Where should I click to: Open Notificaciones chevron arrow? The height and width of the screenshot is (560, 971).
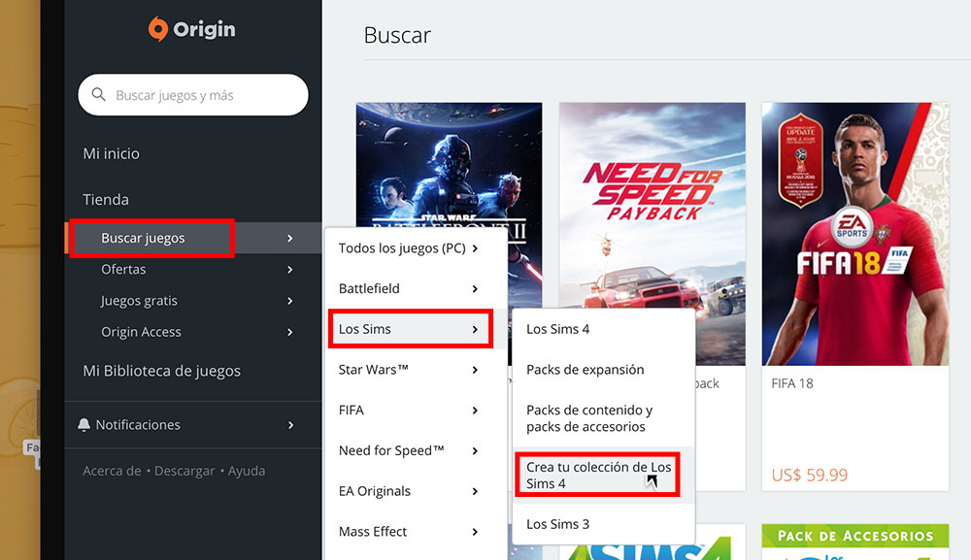coord(290,425)
